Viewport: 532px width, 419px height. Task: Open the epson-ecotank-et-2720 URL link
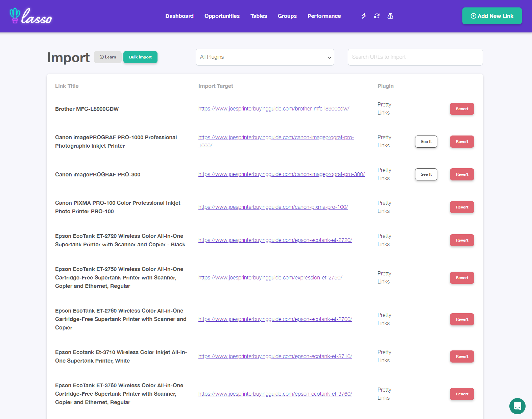275,240
